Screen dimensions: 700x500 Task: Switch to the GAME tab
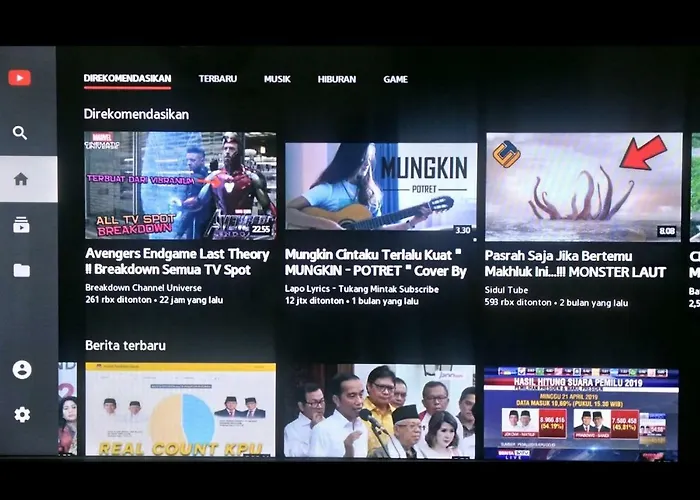[x=396, y=79]
